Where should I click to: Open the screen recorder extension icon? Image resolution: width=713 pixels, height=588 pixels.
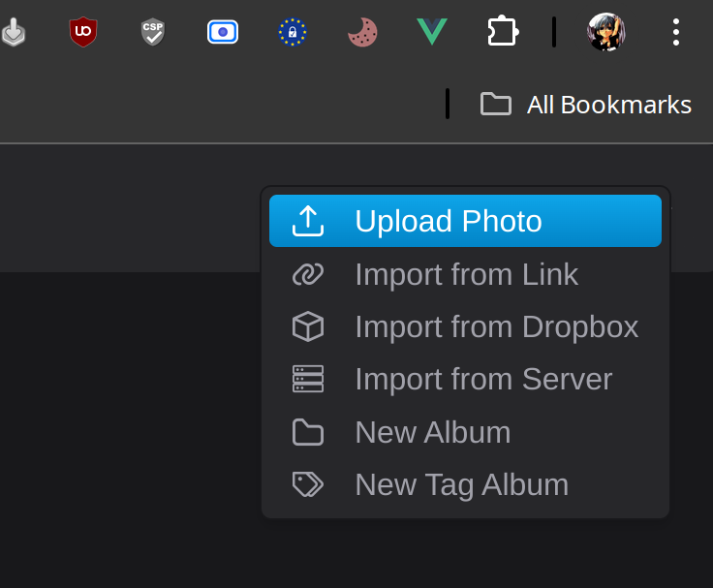click(x=223, y=32)
